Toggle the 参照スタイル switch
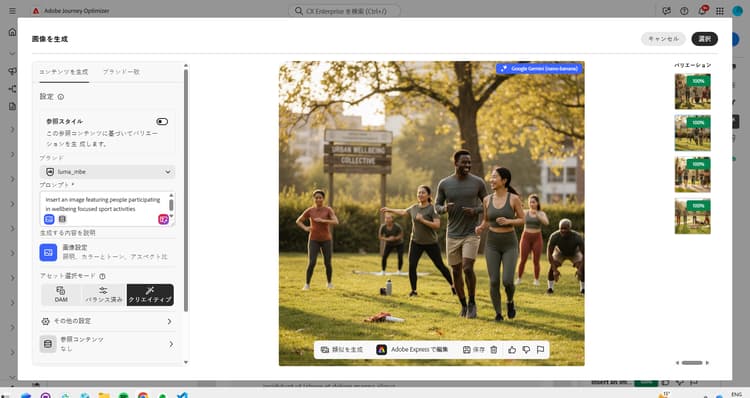The width and height of the screenshot is (750, 398). (162, 122)
